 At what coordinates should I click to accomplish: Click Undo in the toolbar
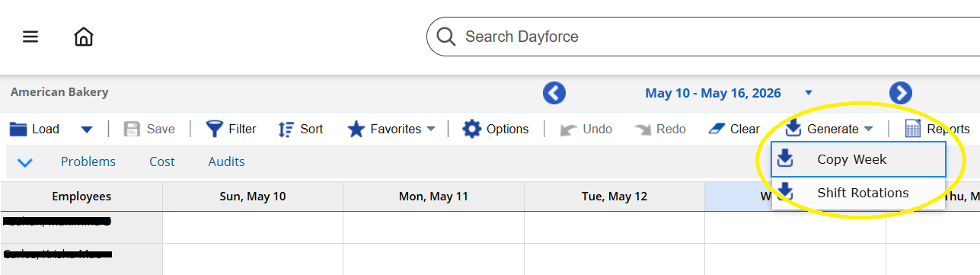(586, 130)
